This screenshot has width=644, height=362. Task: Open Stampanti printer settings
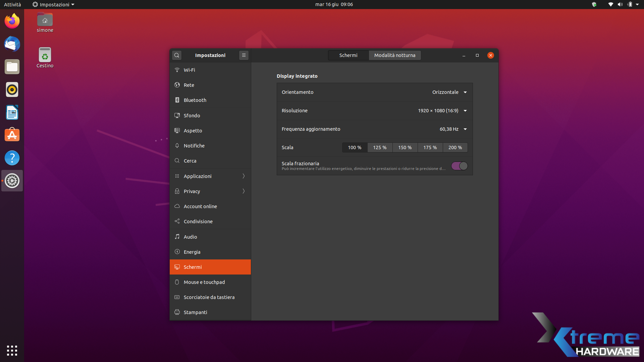click(195, 312)
